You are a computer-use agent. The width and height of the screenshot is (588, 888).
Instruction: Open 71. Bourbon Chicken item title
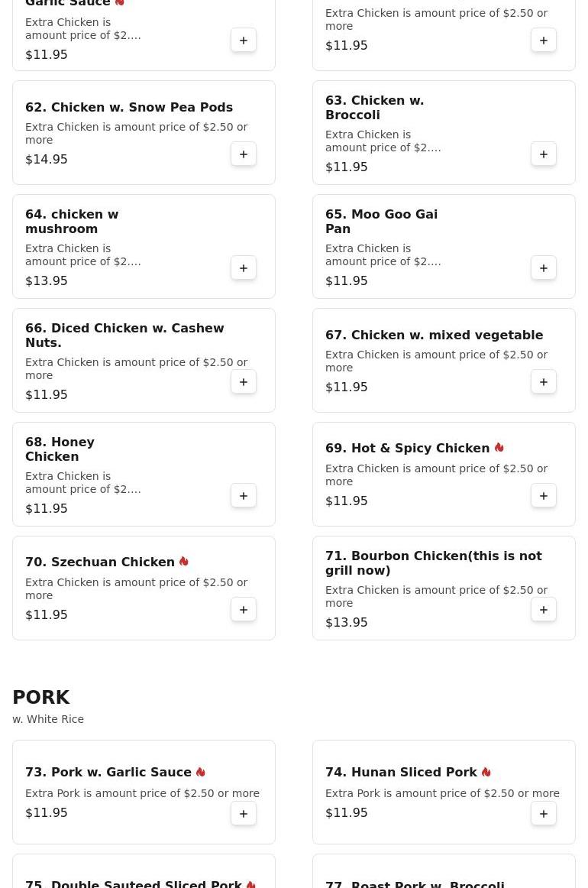pyautogui.click(x=433, y=563)
